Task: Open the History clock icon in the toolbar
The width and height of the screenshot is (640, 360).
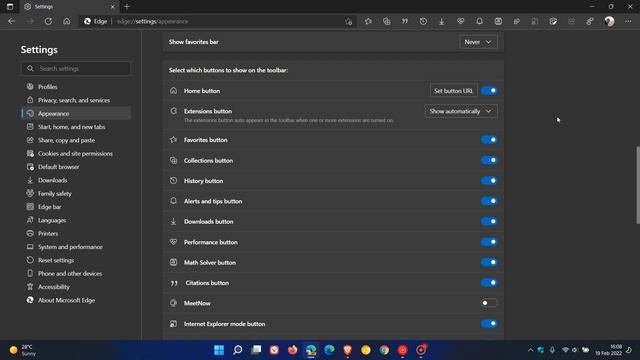Action: (x=423, y=21)
